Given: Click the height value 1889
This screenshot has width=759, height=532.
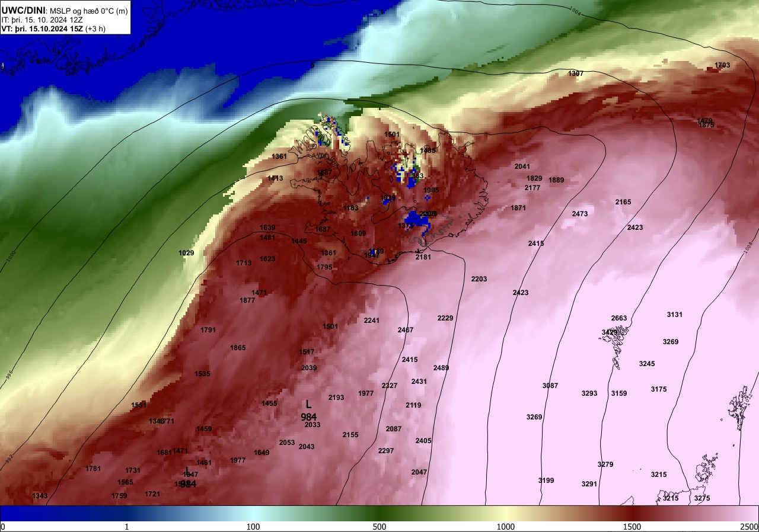Looking at the screenshot, I should tap(556, 180).
